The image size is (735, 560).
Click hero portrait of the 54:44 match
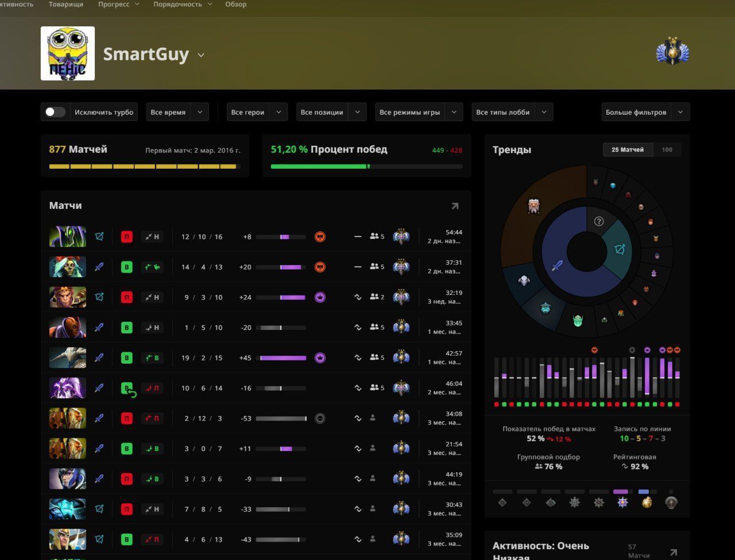pos(68,236)
